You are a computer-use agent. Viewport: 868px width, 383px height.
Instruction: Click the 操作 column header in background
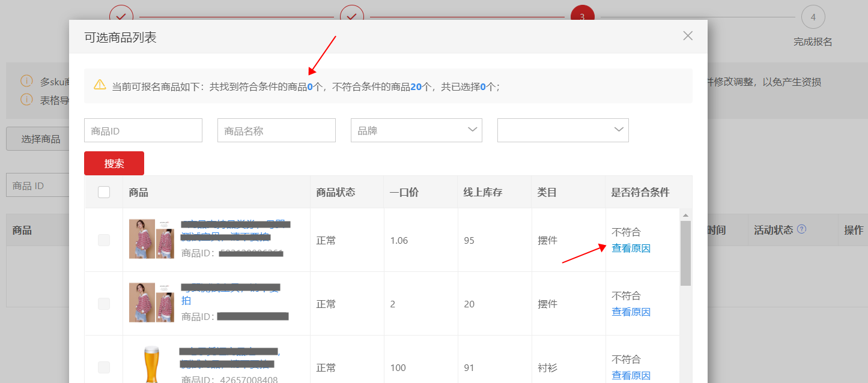[854, 230]
